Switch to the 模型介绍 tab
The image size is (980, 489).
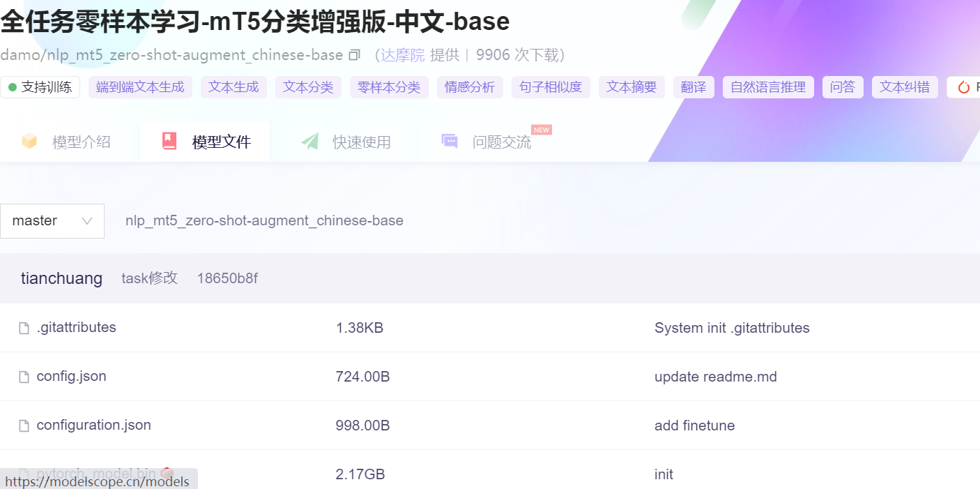[x=66, y=142]
